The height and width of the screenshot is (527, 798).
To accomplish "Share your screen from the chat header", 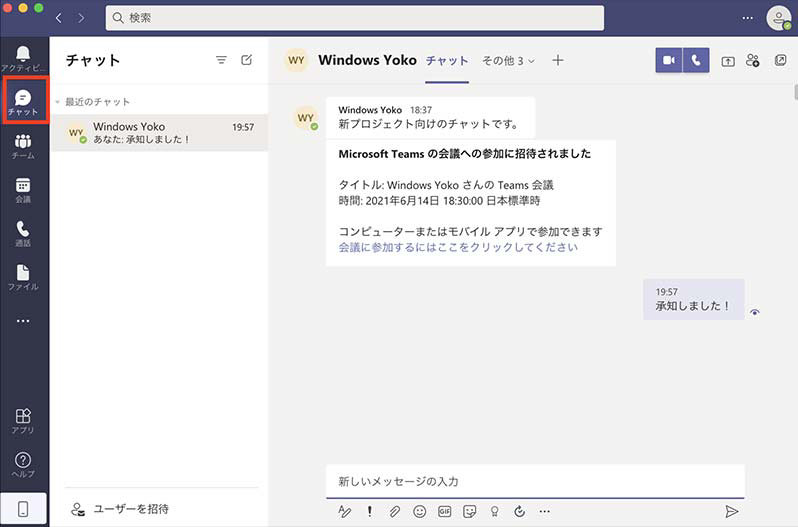I will click(728, 61).
